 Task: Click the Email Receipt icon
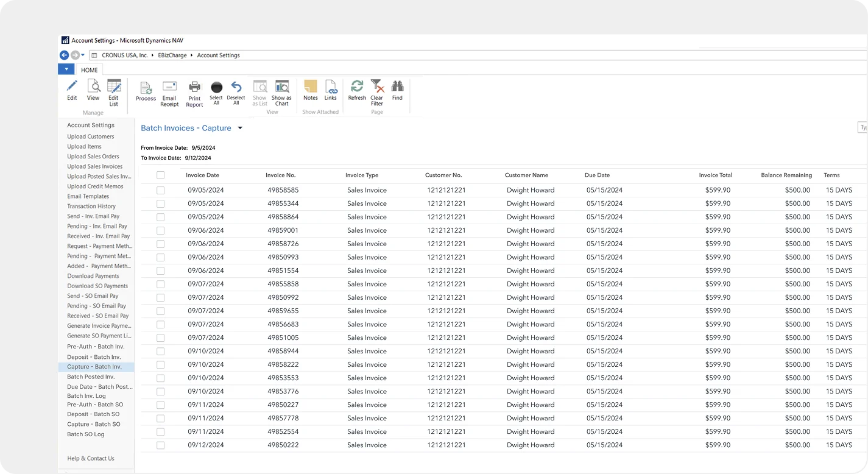pyautogui.click(x=169, y=87)
